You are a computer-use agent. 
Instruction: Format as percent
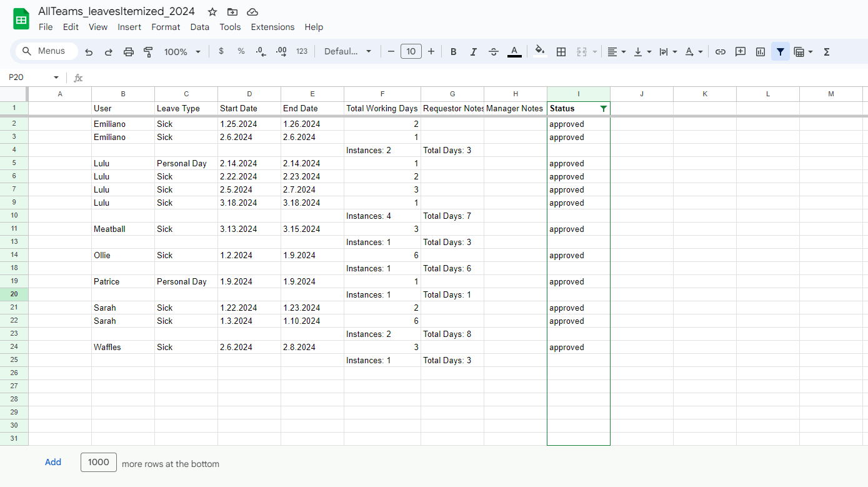[x=241, y=51]
